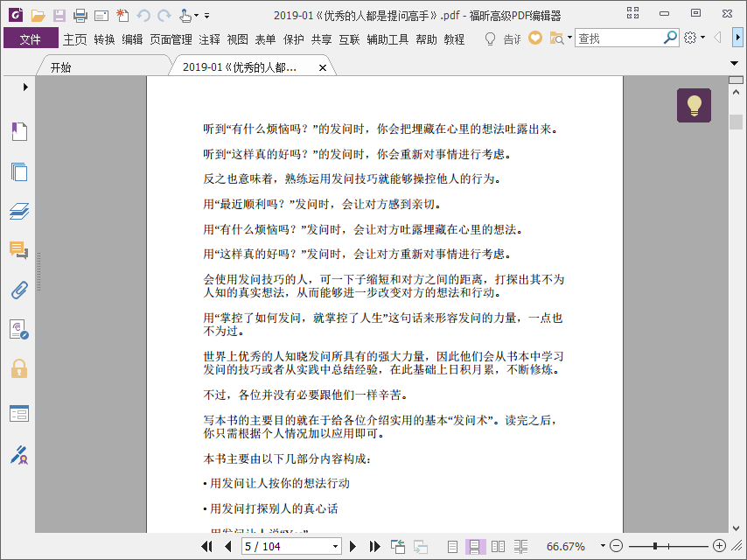The height and width of the screenshot is (560, 747).
Task: Open the 帮助 tab
Action: 426,39
